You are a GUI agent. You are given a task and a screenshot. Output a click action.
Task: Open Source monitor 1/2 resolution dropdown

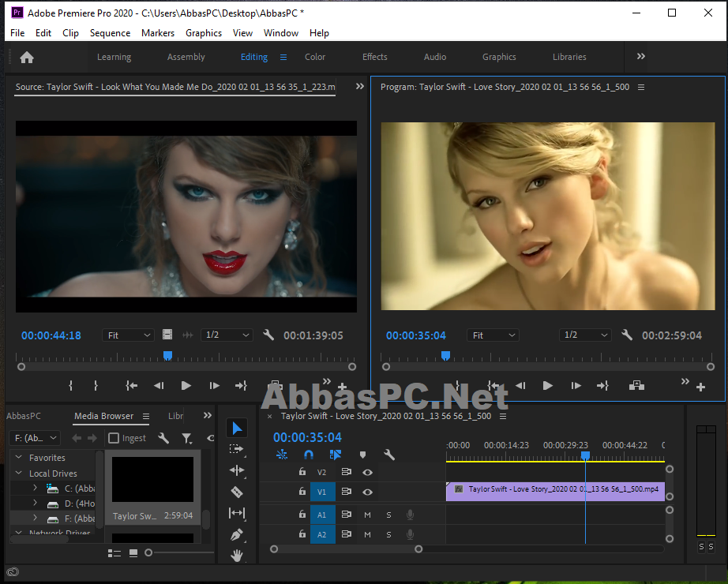[x=227, y=335]
